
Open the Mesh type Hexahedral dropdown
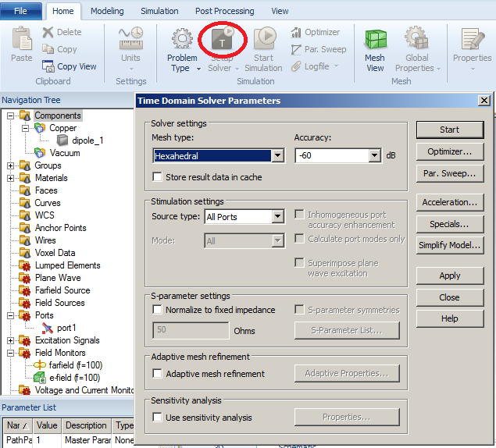point(277,156)
